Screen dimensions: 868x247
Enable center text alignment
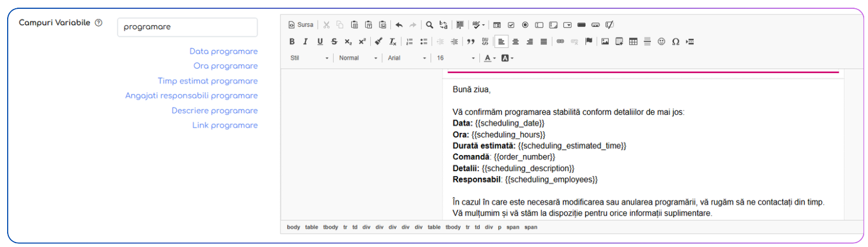coord(516,41)
